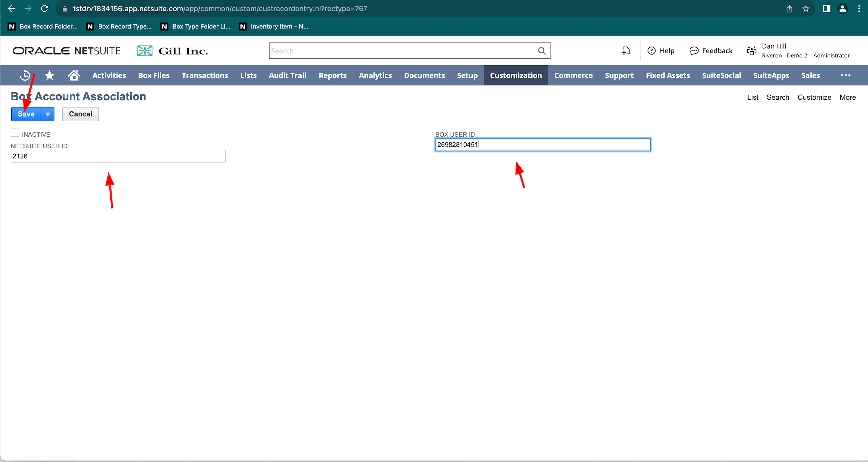Image resolution: width=868 pixels, height=462 pixels.
Task: Bookmark this page with the star icon
Action: (x=806, y=9)
